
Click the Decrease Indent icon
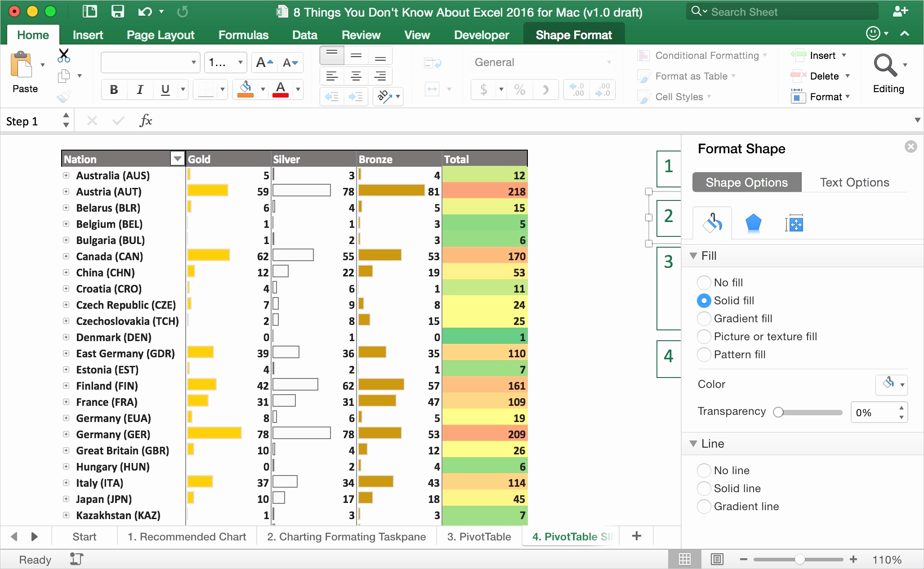click(x=332, y=97)
